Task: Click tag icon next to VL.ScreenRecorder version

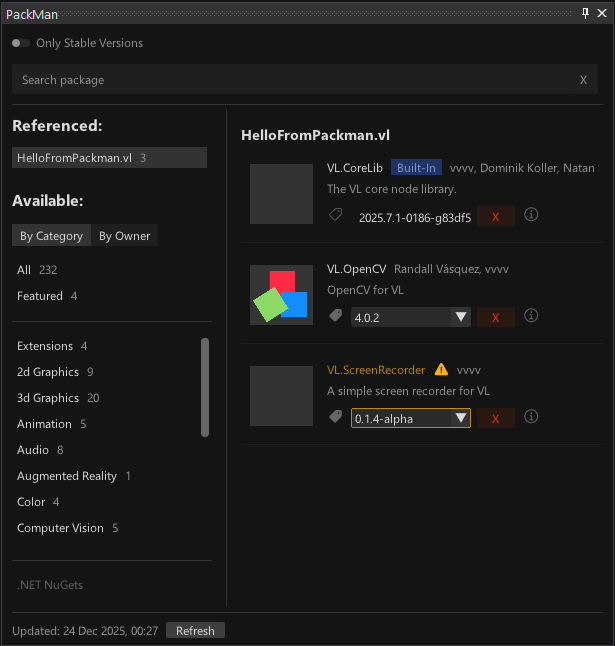Action: pyautogui.click(x=336, y=417)
